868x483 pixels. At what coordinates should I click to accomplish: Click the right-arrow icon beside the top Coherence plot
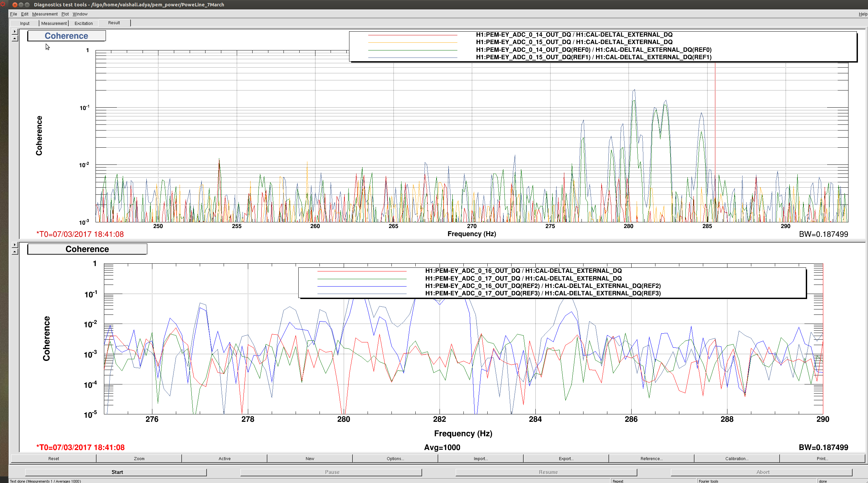click(x=14, y=31)
